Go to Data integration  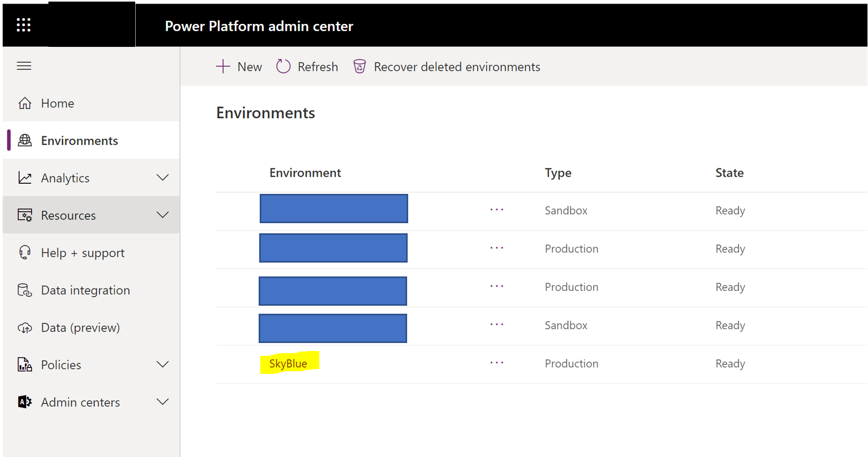(91, 290)
